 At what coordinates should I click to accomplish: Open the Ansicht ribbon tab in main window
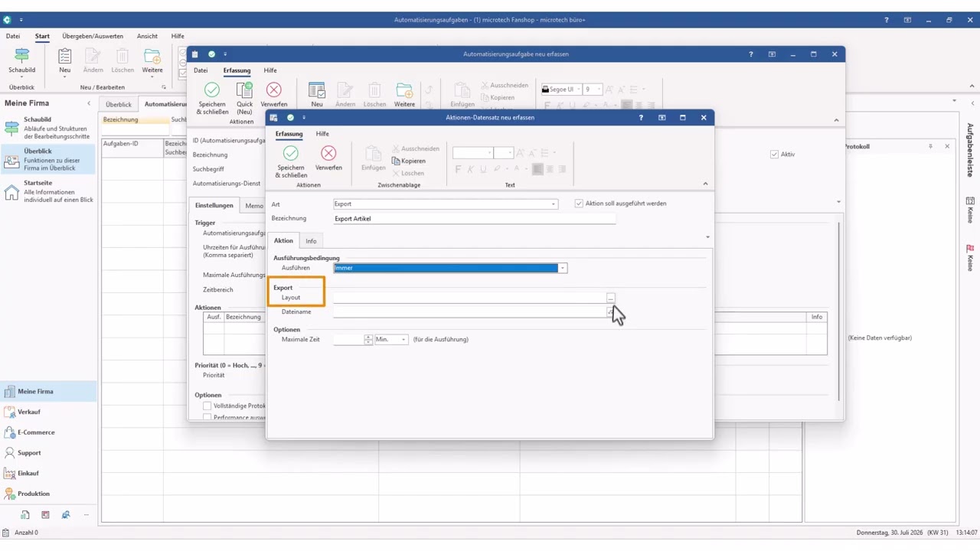tap(147, 36)
